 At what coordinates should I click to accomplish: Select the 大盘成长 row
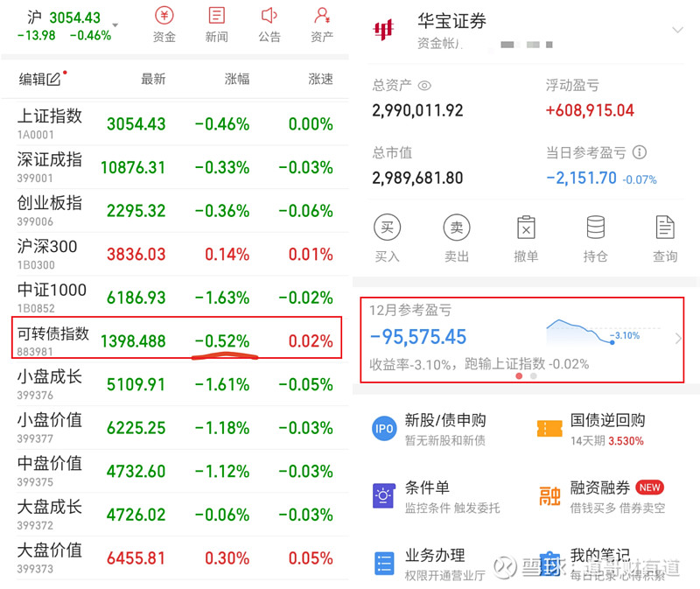176,514
